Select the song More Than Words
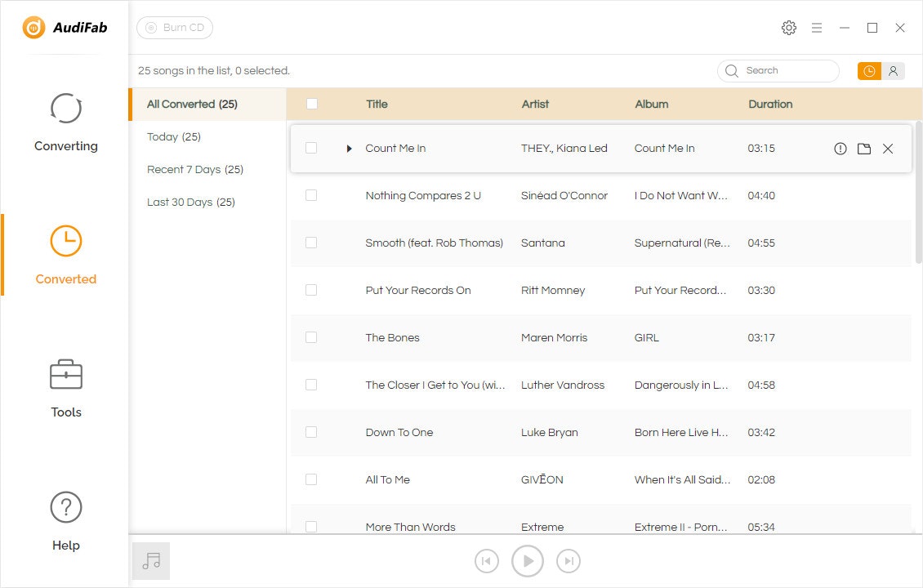Screen dimensions: 923x588 pos(410,527)
